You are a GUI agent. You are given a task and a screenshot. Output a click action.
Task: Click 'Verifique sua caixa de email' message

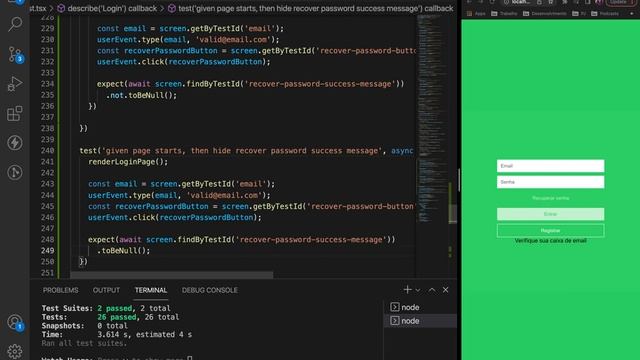tap(550, 240)
